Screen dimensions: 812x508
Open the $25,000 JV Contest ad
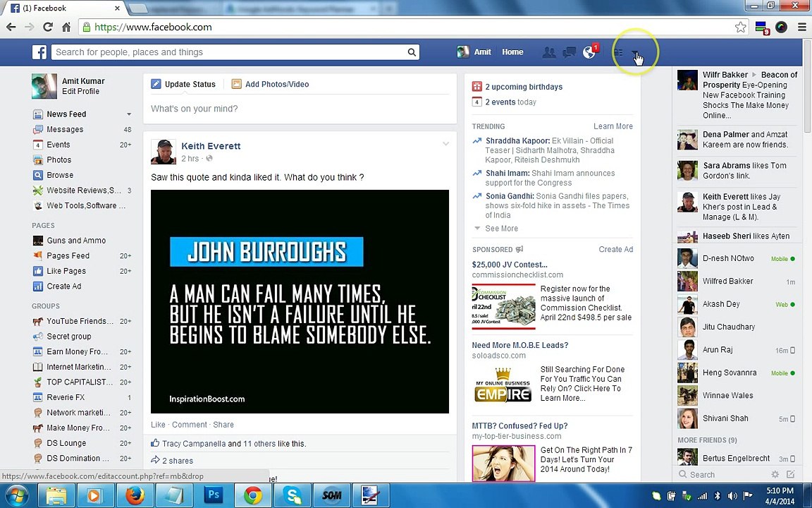click(x=510, y=265)
